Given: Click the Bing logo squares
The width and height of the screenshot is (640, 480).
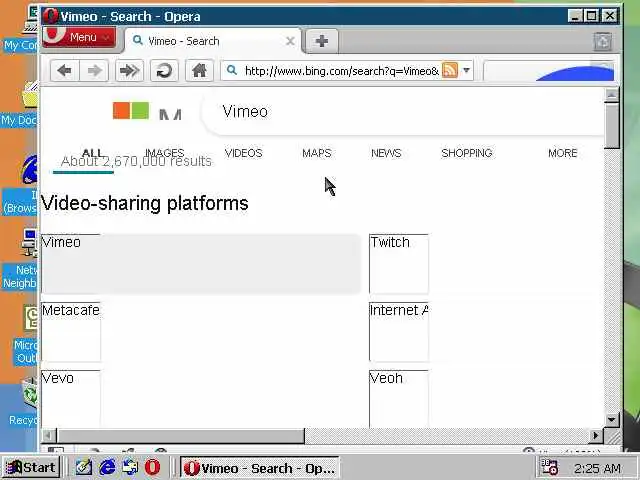Looking at the screenshot, I should click(x=131, y=111).
